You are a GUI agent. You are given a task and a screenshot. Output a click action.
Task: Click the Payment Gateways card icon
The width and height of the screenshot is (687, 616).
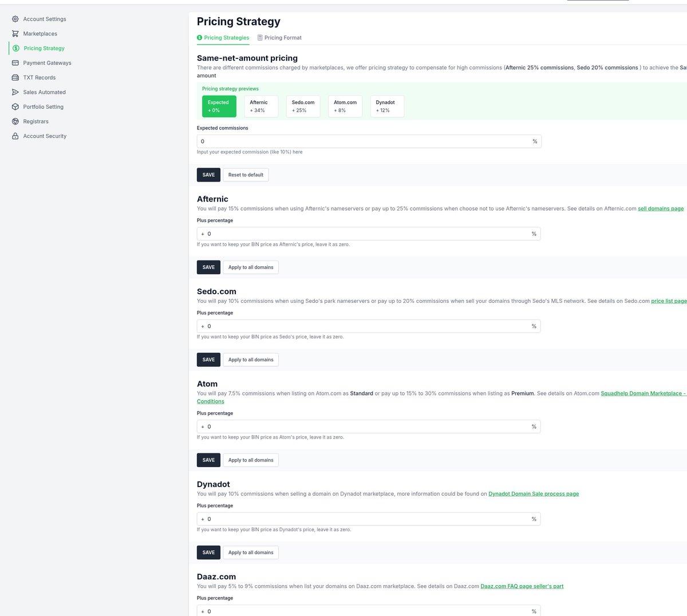tap(15, 63)
